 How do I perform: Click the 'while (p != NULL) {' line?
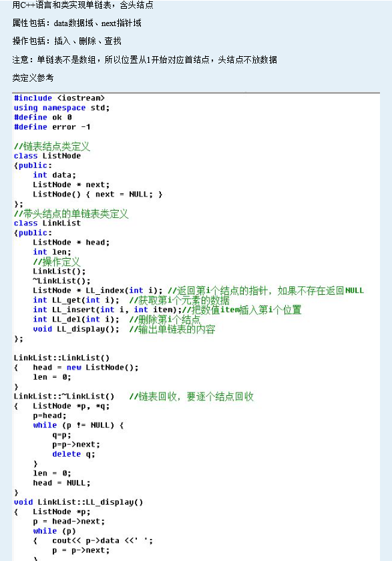point(78,425)
